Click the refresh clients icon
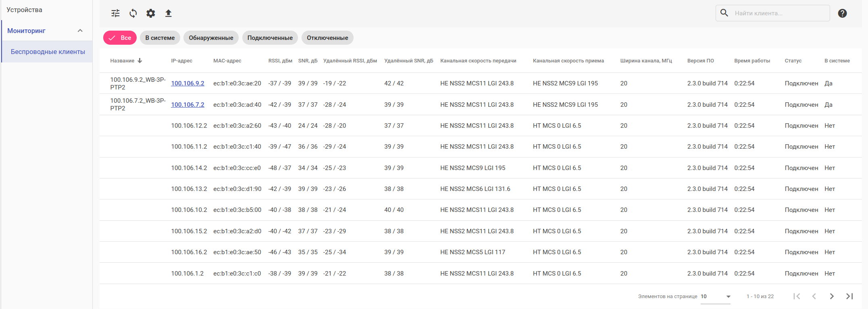 tap(133, 13)
